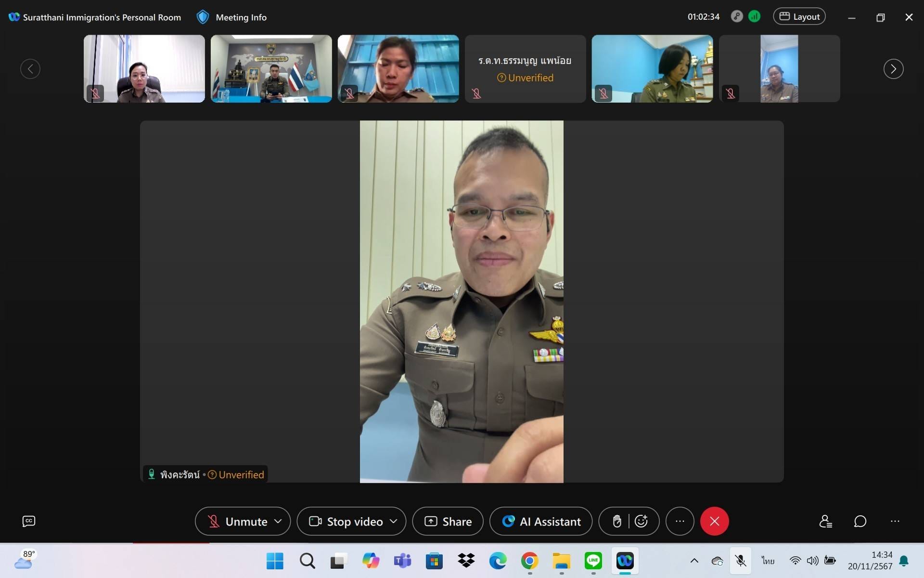The height and width of the screenshot is (578, 924).
Task: Open panel options ellipsis at bottom right
Action: point(895,521)
